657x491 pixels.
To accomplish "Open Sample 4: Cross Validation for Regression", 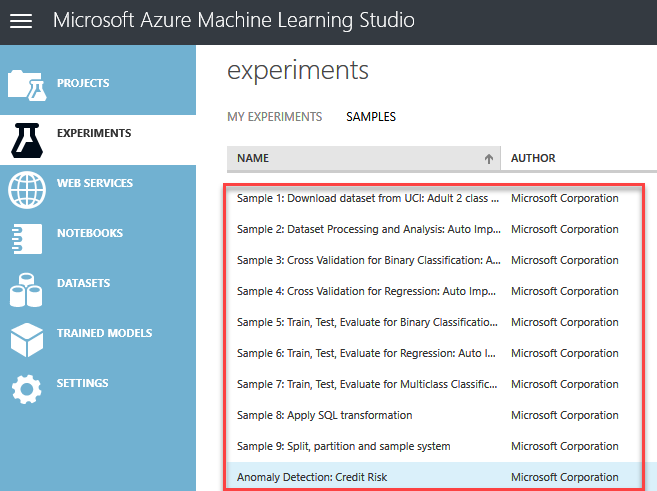I will (x=366, y=291).
